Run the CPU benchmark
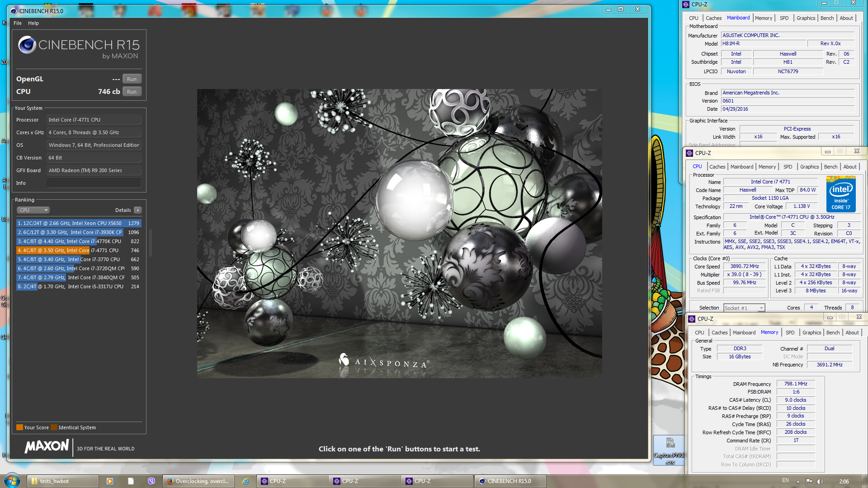 coord(132,92)
